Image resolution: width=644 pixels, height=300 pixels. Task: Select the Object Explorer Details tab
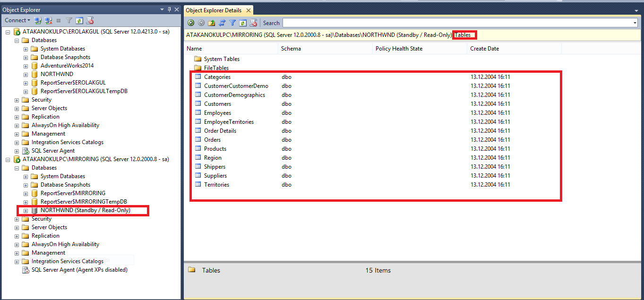click(x=214, y=10)
